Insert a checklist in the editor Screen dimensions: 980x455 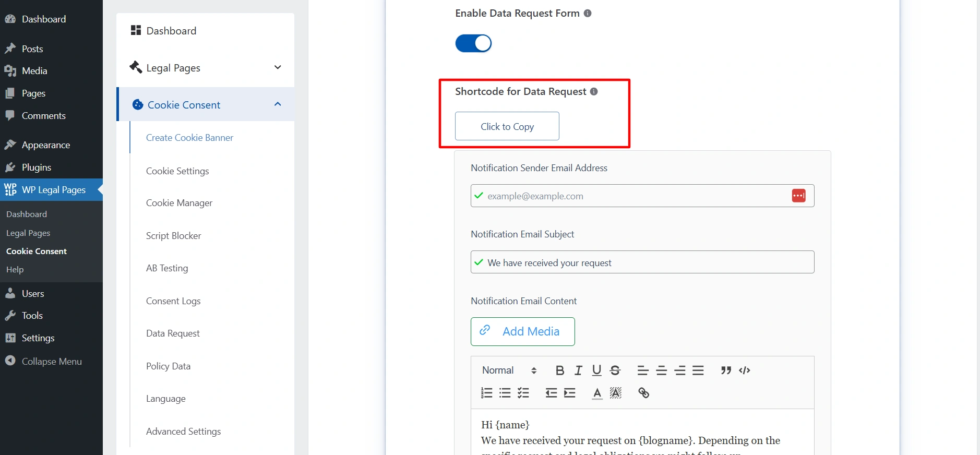click(523, 393)
